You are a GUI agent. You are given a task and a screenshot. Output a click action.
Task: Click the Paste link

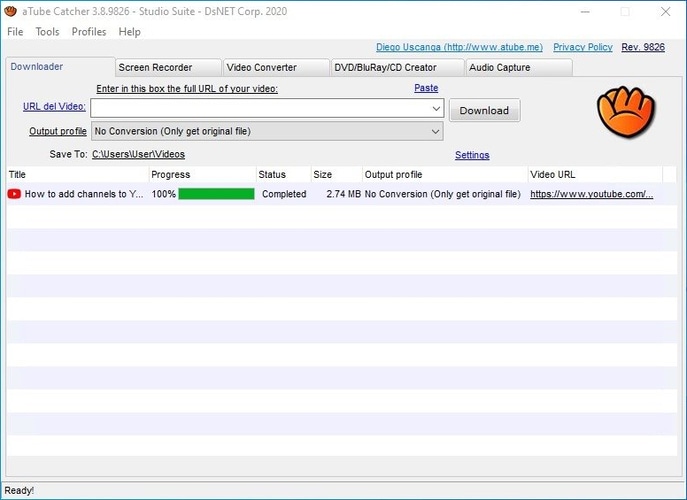pyautogui.click(x=426, y=88)
